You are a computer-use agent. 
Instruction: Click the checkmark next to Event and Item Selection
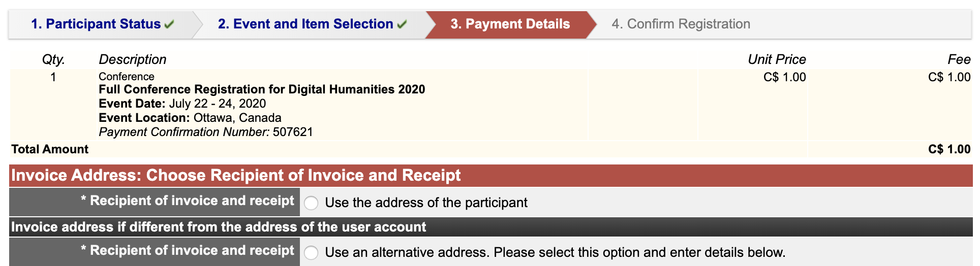(x=402, y=24)
